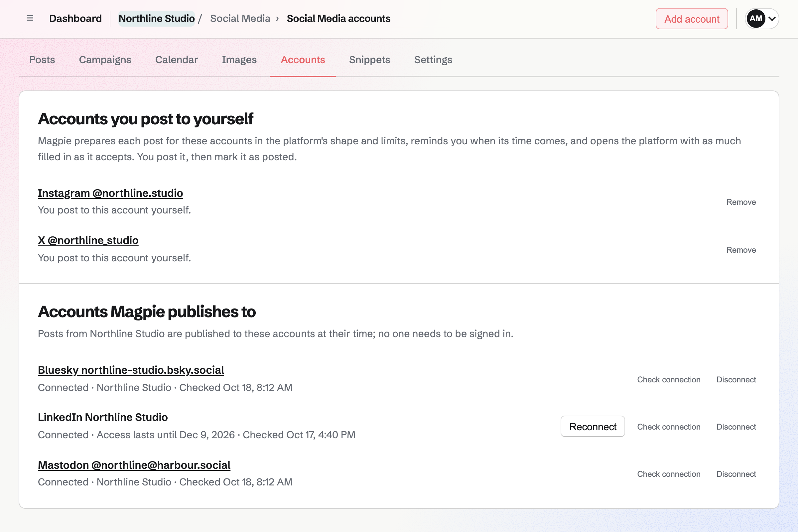Click the AM user avatar
Image resolution: width=798 pixels, height=532 pixels.
755,19
